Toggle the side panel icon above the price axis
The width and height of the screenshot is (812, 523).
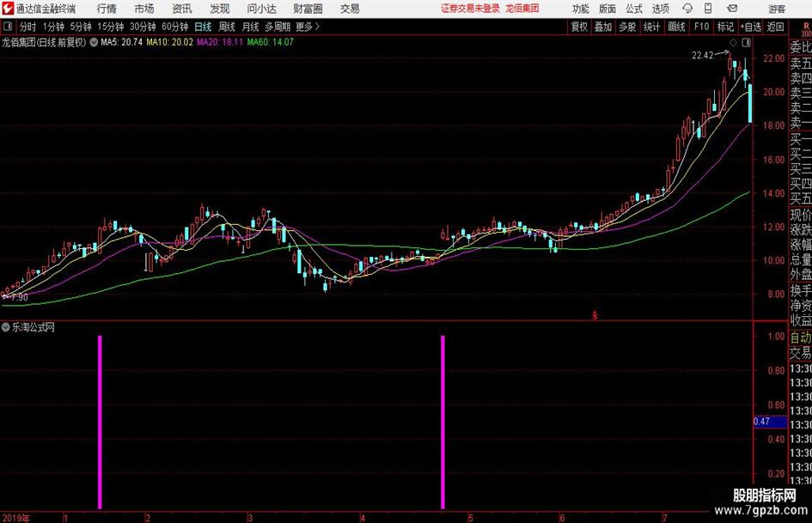[x=746, y=42]
